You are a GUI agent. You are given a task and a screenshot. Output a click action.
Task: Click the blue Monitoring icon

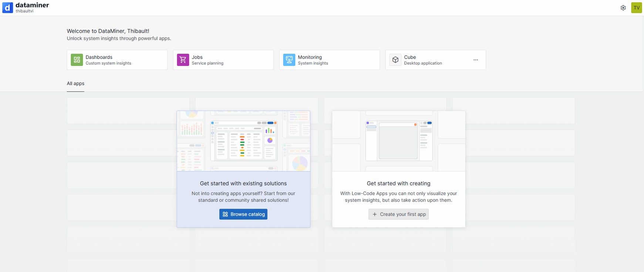click(289, 60)
